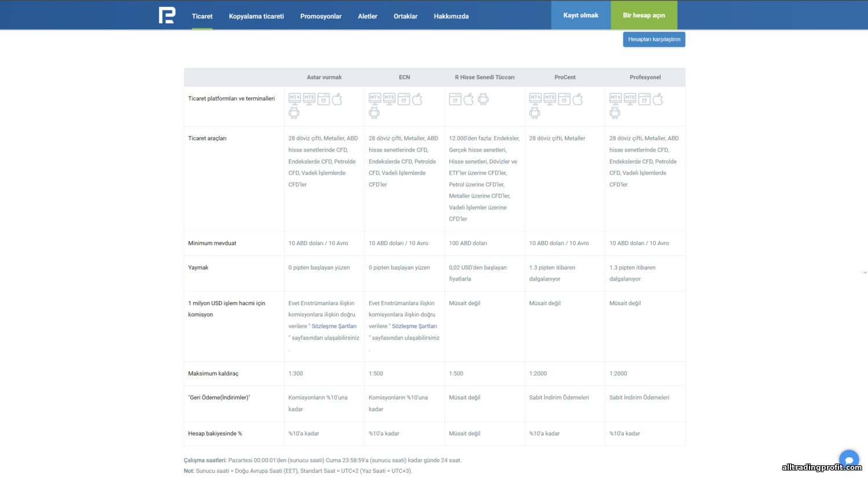The height and width of the screenshot is (478, 868).
Task: Click MT5 icon in Profesyonel column
Action: (630, 99)
